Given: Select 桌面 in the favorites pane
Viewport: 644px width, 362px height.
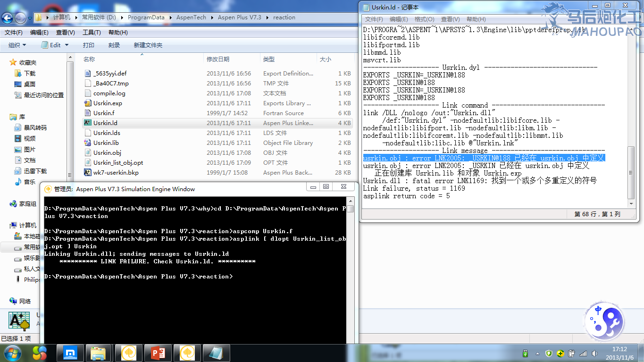Looking at the screenshot, I should 29,84.
